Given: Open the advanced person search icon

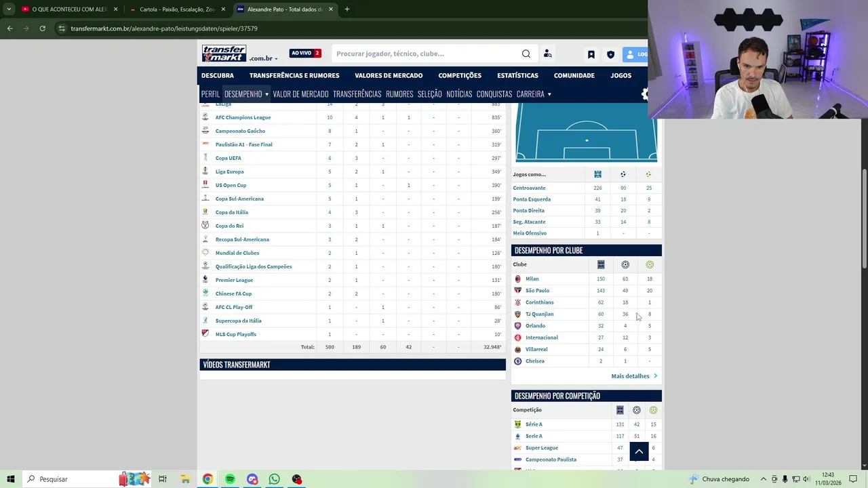Looking at the screenshot, I should 547,54.
